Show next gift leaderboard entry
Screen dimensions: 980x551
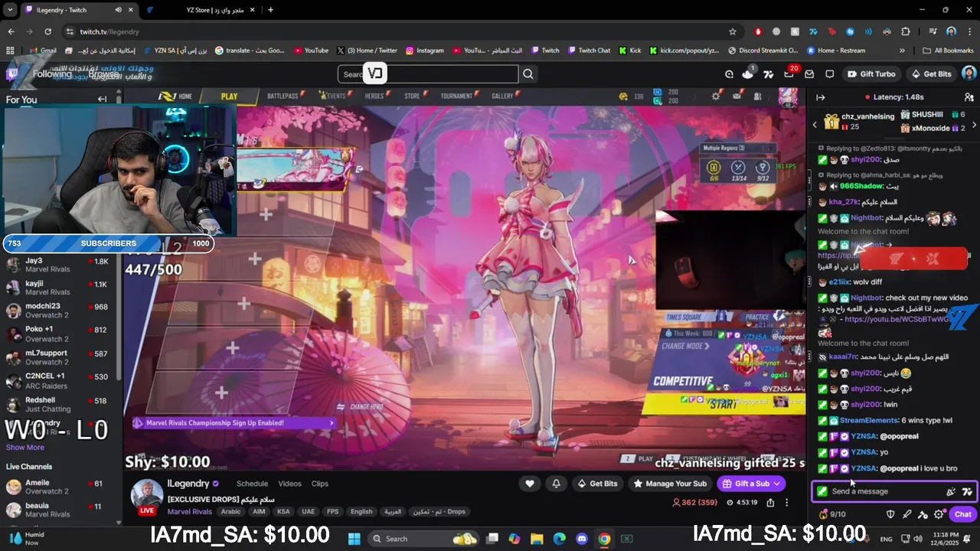pos(974,124)
